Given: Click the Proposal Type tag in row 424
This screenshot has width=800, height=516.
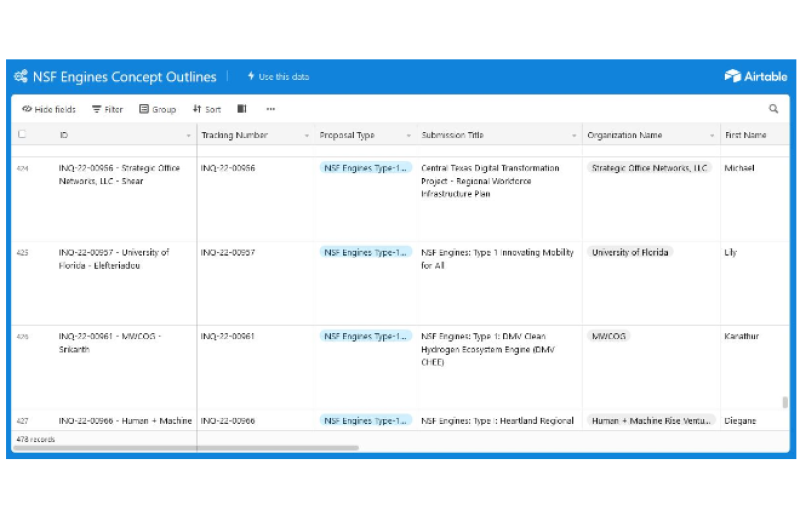Looking at the screenshot, I should [x=365, y=168].
